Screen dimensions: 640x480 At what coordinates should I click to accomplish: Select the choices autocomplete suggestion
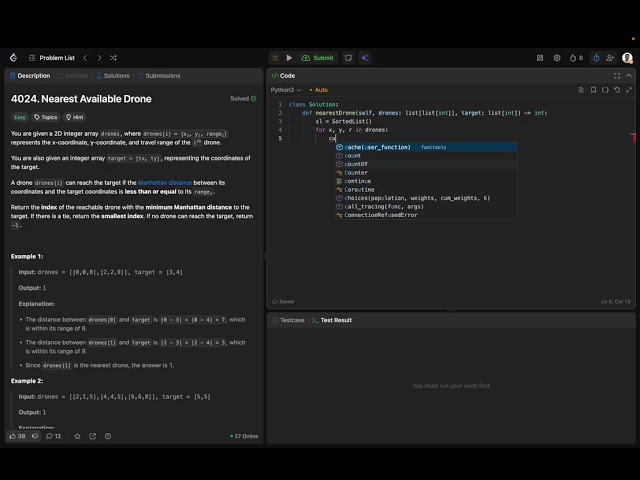pos(426,198)
